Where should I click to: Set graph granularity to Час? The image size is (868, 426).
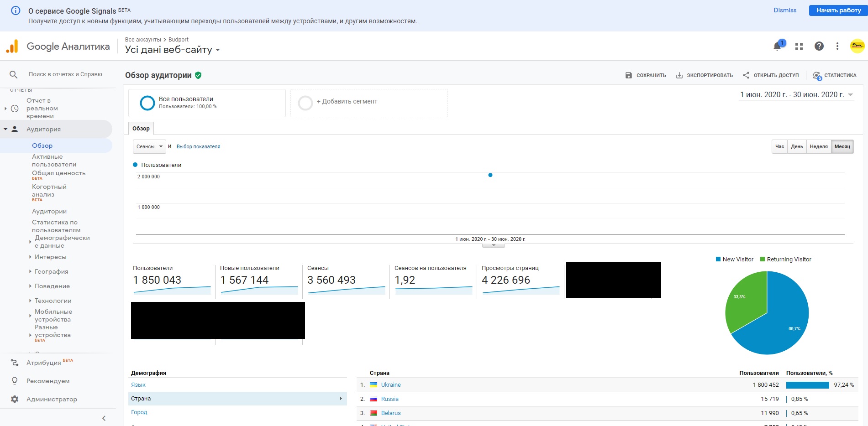click(x=780, y=146)
